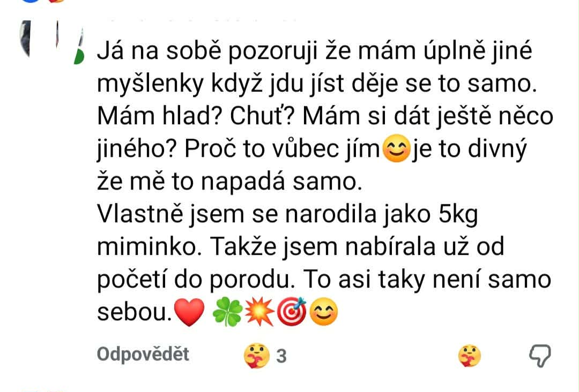
Task: Reply via the Odpovědět link
Action: (143, 355)
